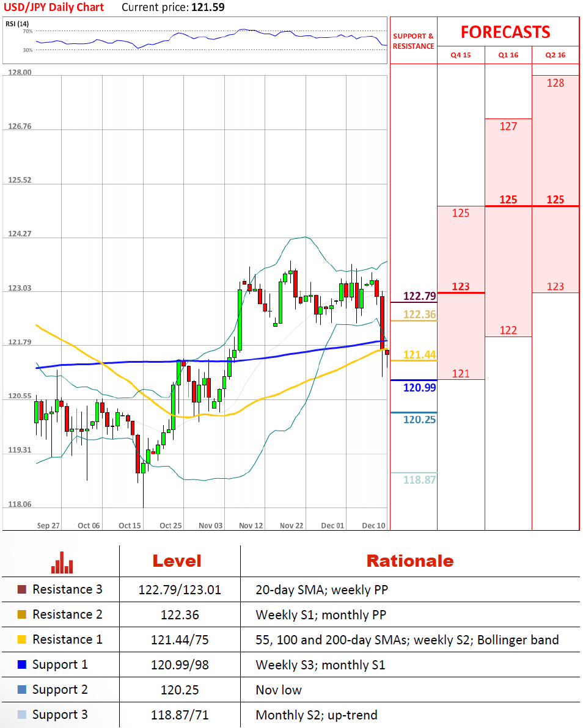Click the Q2 16 forecast column header
The image size is (583, 728).
[555, 55]
